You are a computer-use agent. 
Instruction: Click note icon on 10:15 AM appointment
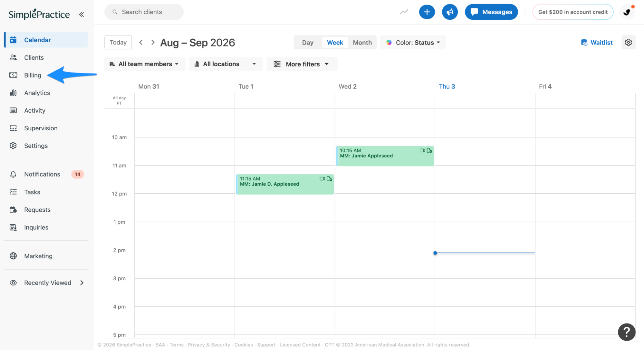(429, 150)
